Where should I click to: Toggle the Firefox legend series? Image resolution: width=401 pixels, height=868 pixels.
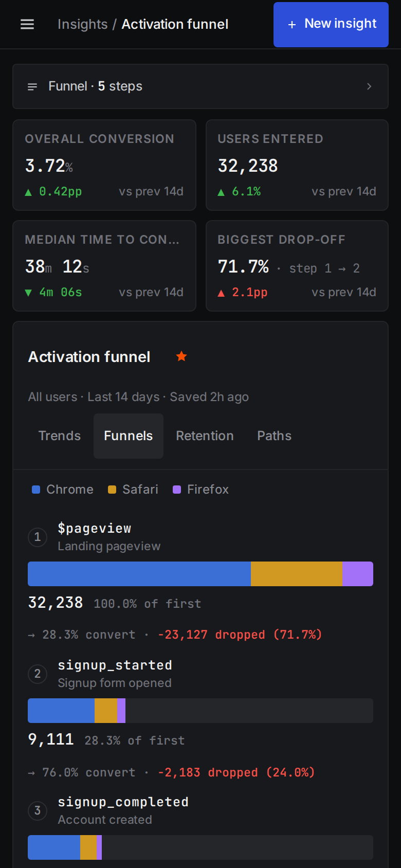[201, 490]
